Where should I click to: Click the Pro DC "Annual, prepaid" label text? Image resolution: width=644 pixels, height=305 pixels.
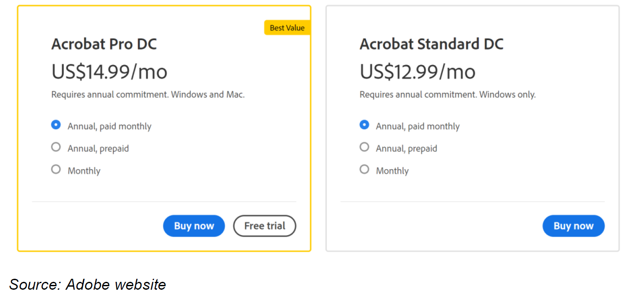pos(98,149)
